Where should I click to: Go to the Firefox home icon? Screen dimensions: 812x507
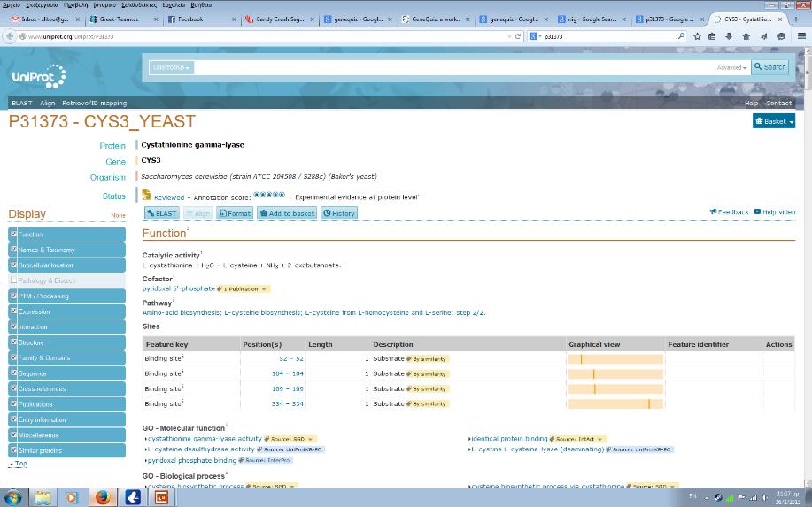[x=746, y=36]
